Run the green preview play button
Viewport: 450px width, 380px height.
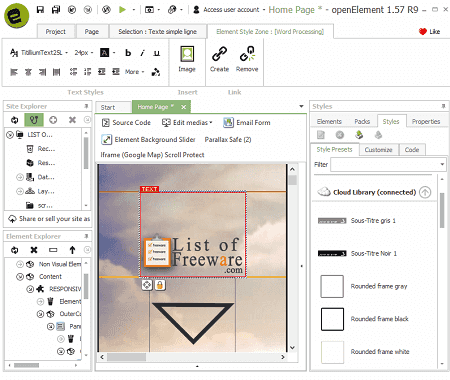(123, 10)
